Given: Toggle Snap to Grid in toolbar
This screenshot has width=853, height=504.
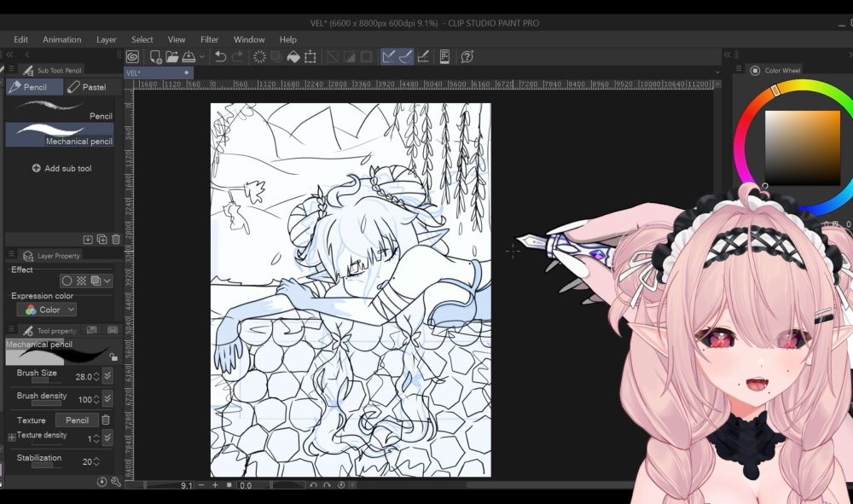Looking at the screenshot, I should point(423,56).
